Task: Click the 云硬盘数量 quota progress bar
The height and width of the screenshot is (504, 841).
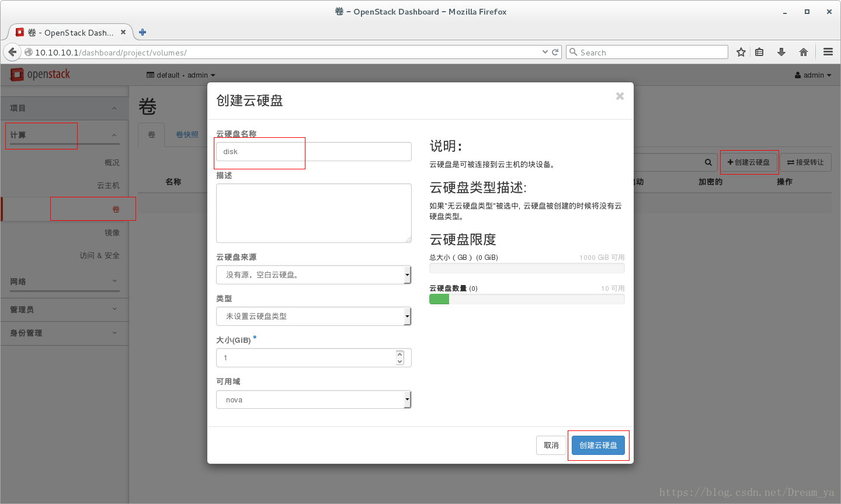Action: 527,299
